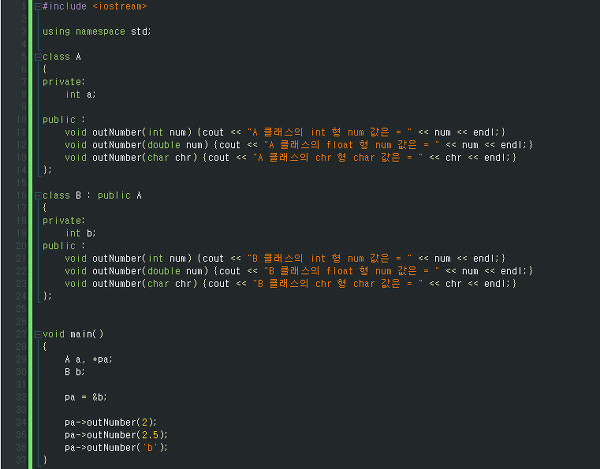This screenshot has height=469, width=600.
Task: Click class A outNumber(double num) line
Action: point(299,145)
